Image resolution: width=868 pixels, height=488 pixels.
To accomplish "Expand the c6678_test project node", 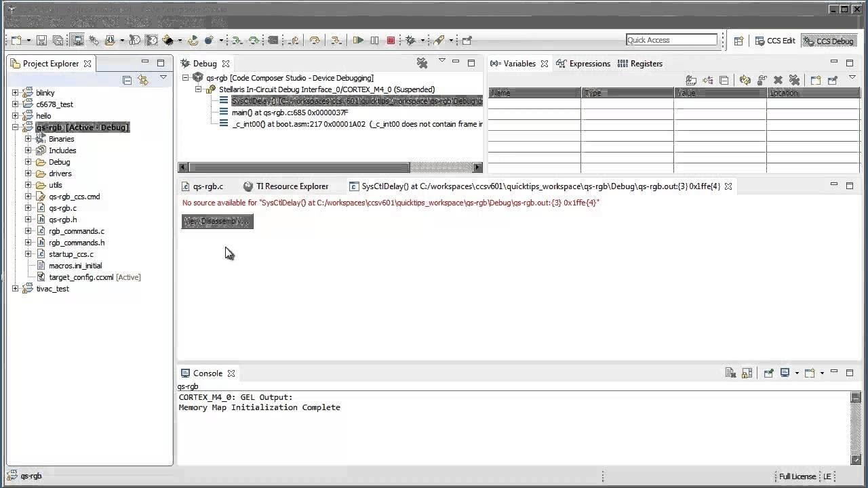I will [15, 104].
